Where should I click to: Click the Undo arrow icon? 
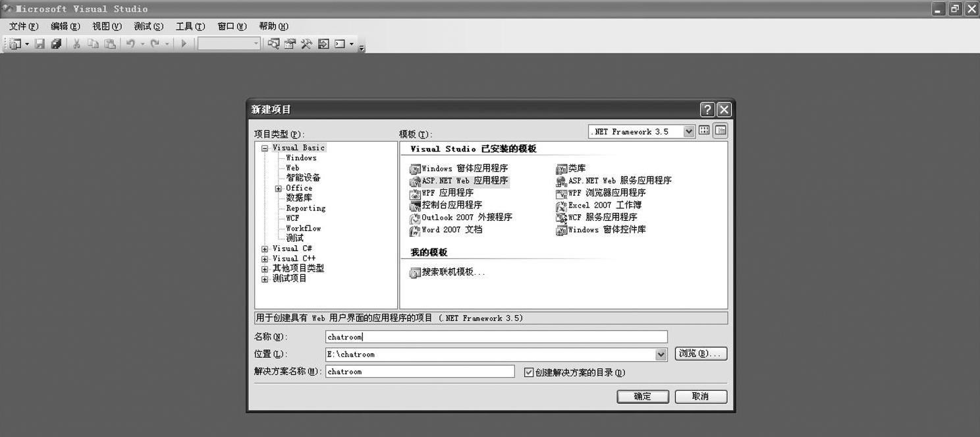coord(130,44)
